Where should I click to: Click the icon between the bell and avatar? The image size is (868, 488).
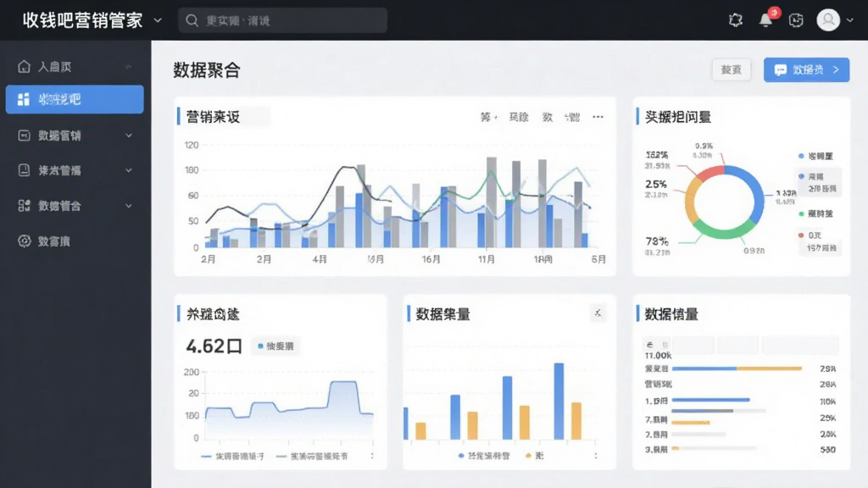point(796,20)
